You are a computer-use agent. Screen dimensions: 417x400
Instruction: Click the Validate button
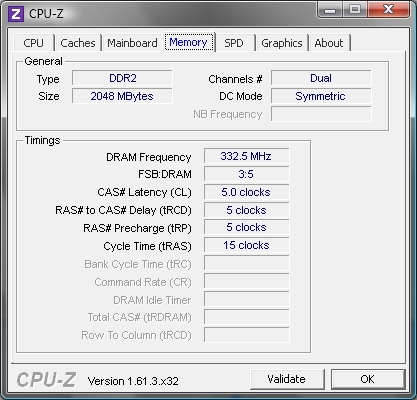287,379
